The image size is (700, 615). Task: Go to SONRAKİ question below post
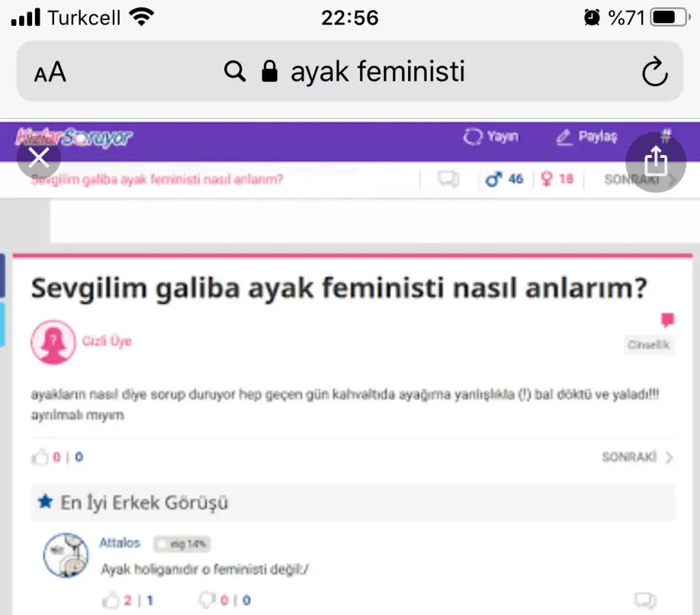637,457
